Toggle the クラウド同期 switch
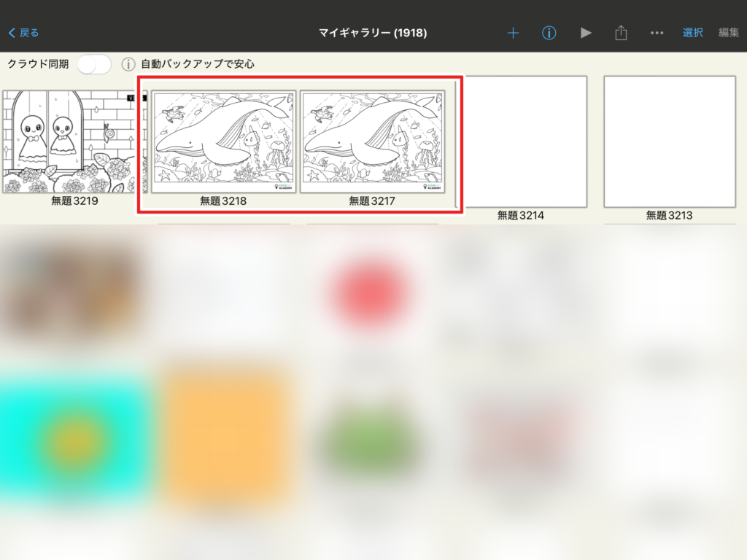Viewport: 747px width, 560px height. point(95,64)
